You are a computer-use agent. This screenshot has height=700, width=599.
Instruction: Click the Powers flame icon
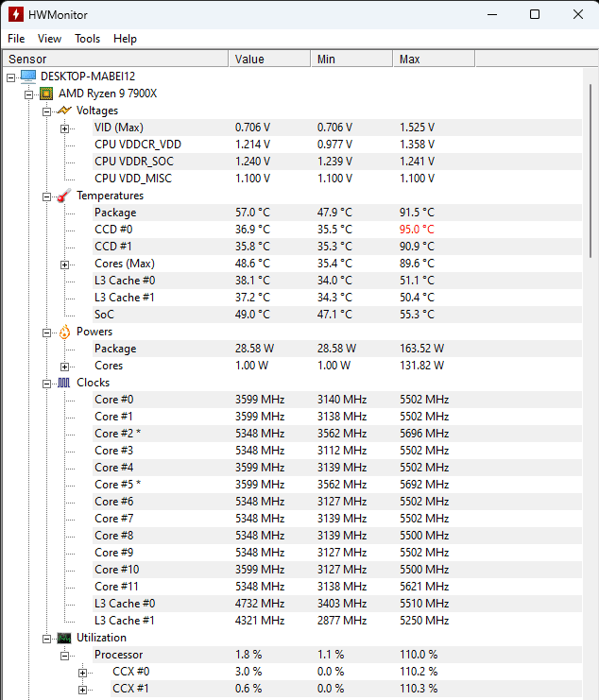64,332
